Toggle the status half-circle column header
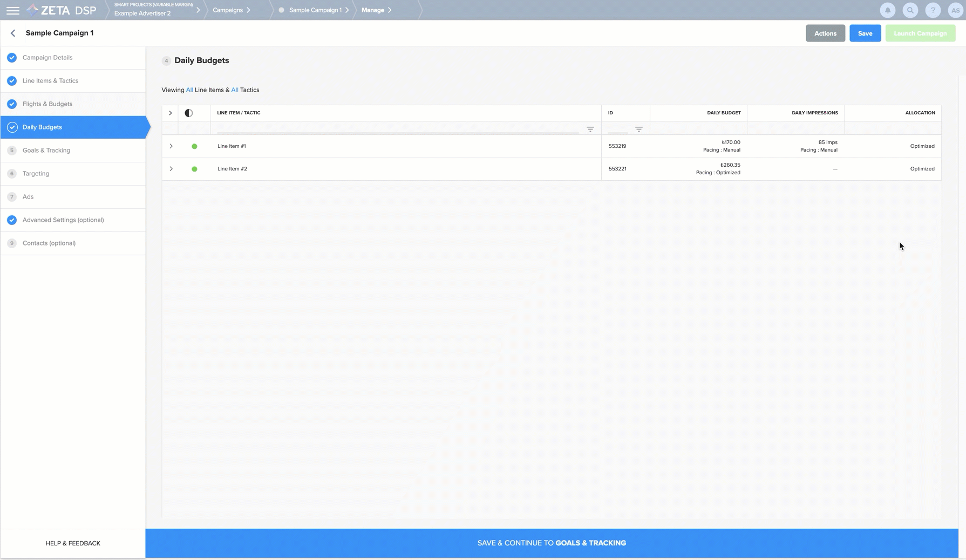Viewport: 966px width, 560px height. coord(188,113)
